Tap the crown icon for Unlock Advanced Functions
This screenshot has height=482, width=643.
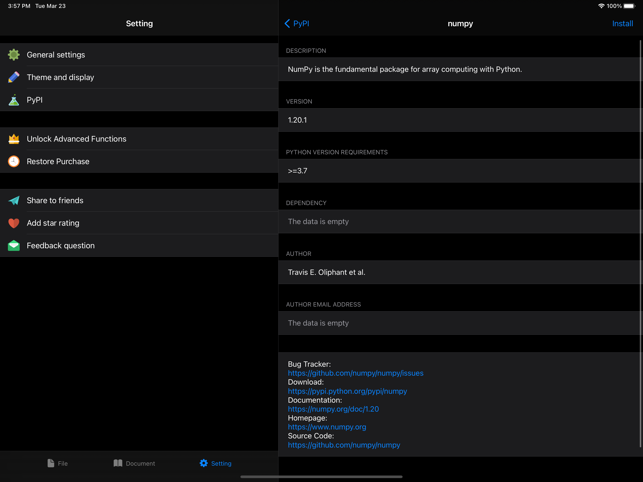pos(14,139)
